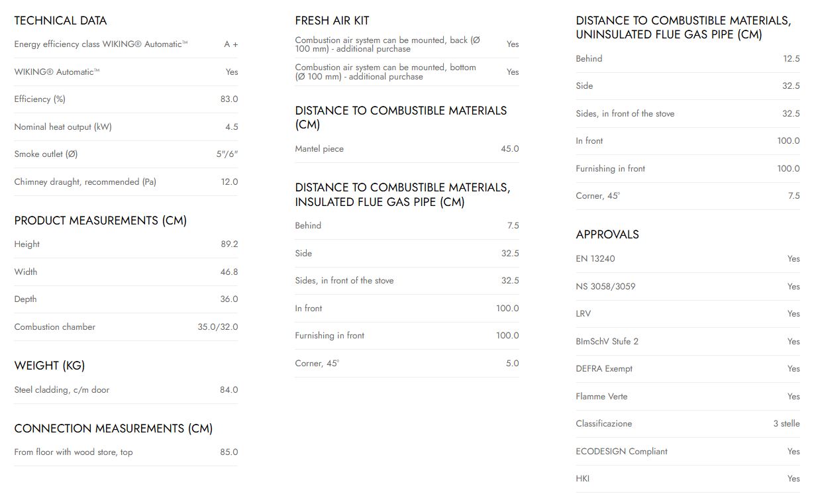The height and width of the screenshot is (504, 814).
Task: Click the 3 stelle Classificazione value
Action: [x=786, y=424]
